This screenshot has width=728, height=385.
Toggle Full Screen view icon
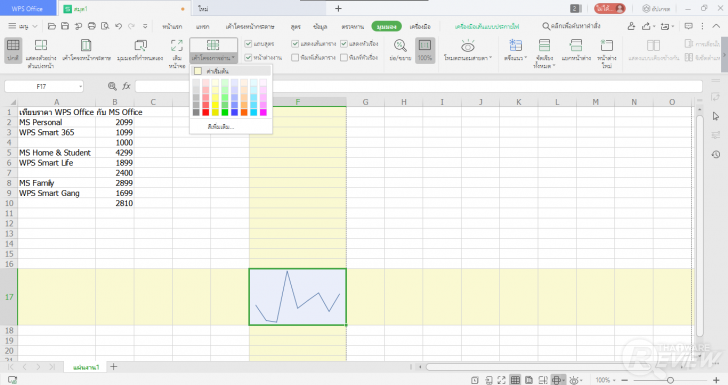point(176,46)
